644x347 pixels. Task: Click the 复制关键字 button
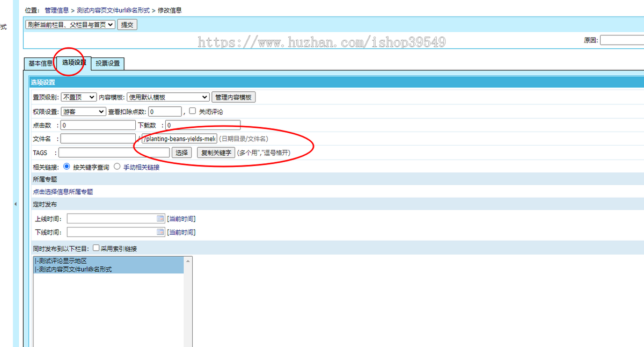coord(216,153)
